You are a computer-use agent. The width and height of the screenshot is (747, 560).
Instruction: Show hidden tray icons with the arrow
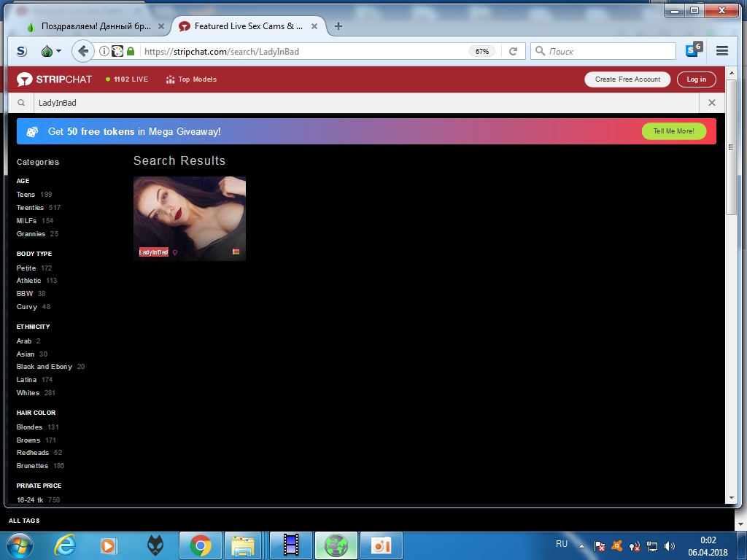pyautogui.click(x=581, y=545)
